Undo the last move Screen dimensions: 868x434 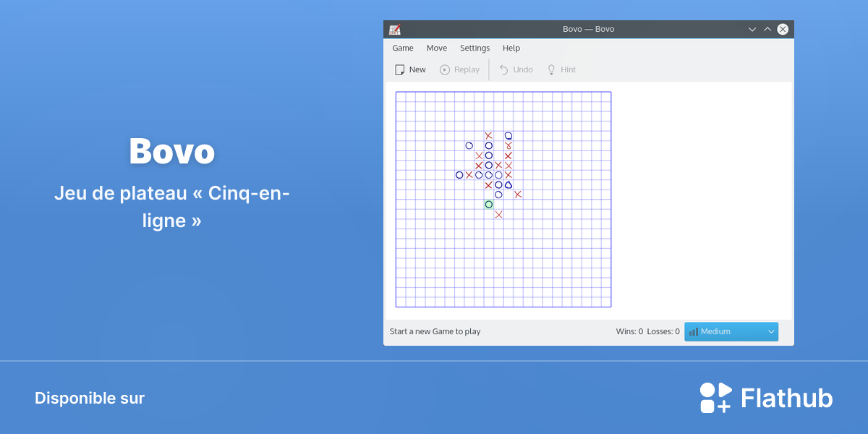(x=516, y=69)
